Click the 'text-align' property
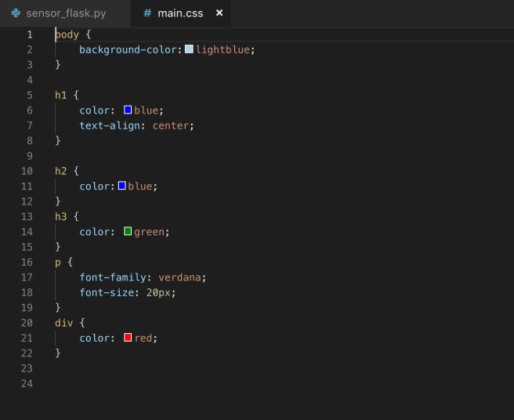Image resolution: width=514 pixels, height=420 pixels. point(110,125)
